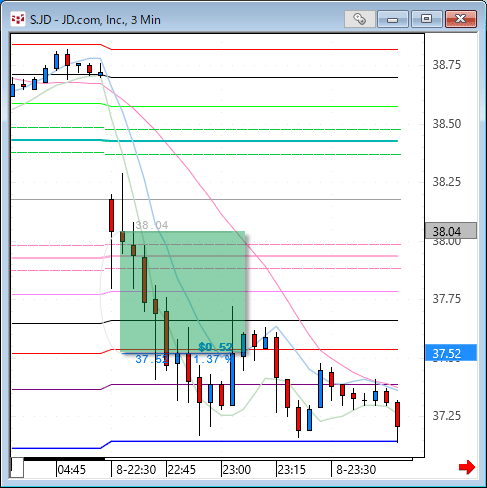Click the 23:00 time axis label
Image resolution: width=487 pixels, height=488 pixels.
tap(236, 470)
